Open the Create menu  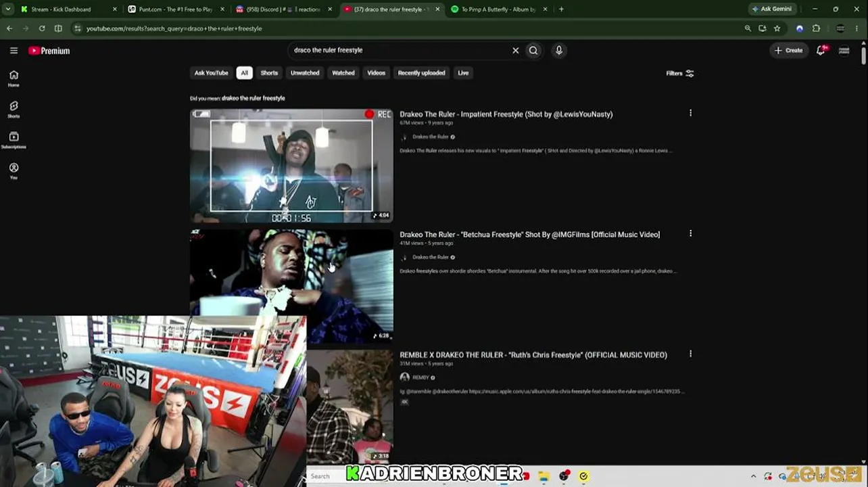coord(789,51)
